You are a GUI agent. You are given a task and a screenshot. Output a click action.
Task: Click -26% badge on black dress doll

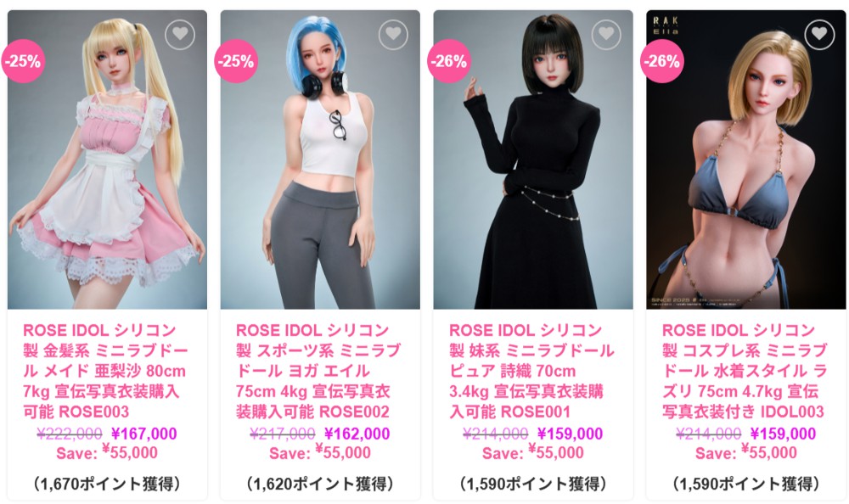point(449,61)
